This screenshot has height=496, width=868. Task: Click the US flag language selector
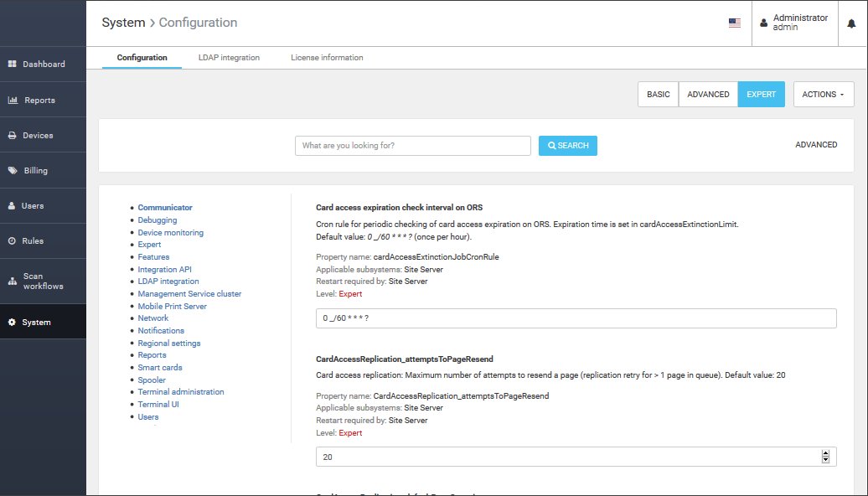point(734,23)
